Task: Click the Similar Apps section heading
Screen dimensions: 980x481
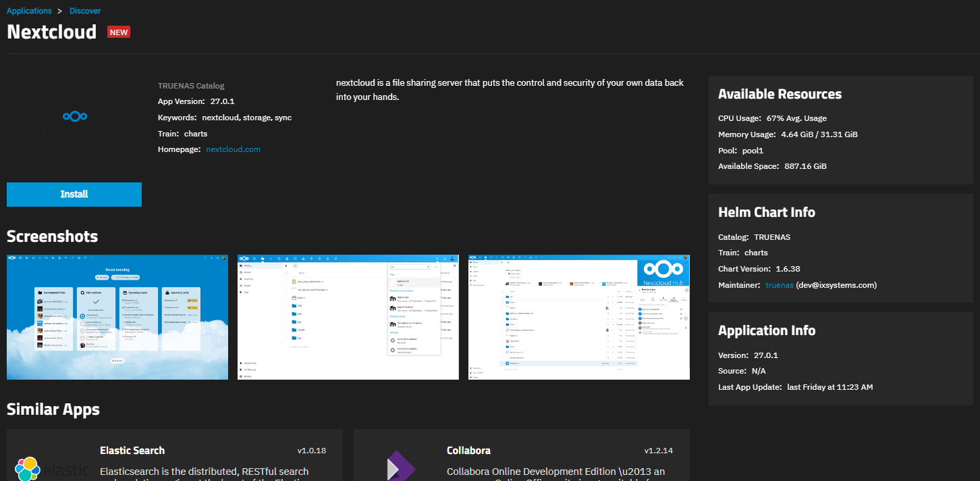Action: click(x=53, y=409)
